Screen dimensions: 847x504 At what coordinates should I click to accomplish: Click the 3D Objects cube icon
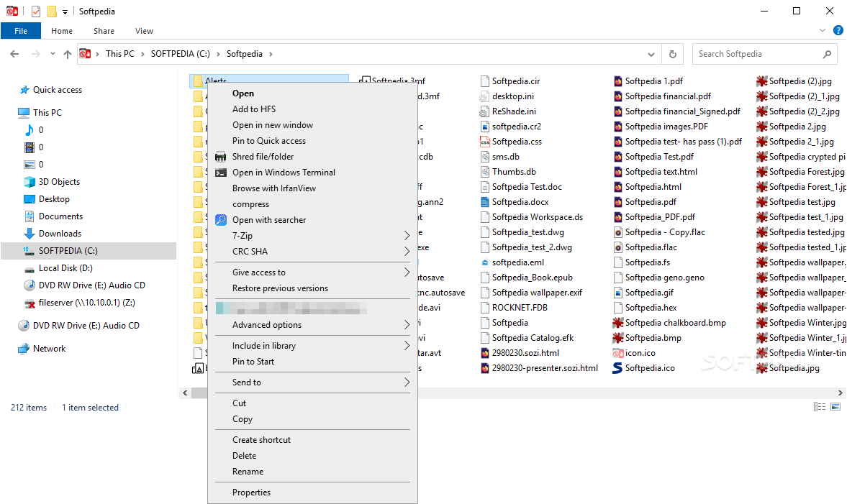point(30,182)
